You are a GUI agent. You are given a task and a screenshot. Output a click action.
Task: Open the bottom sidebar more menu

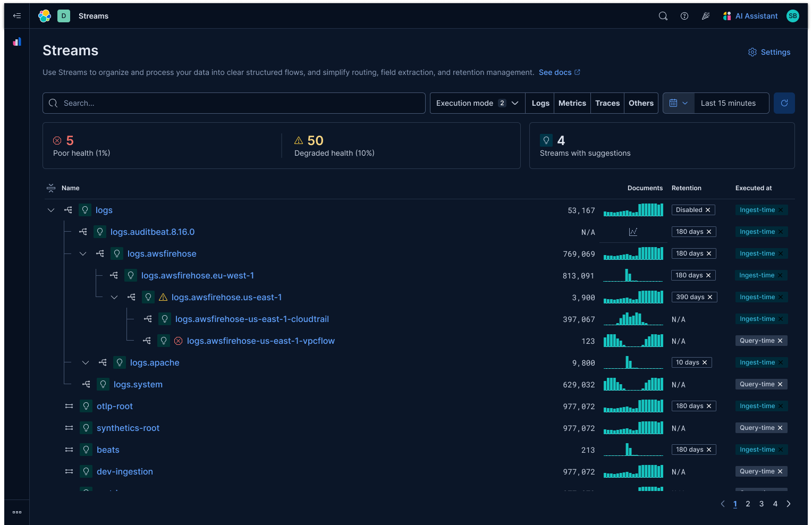[17, 512]
